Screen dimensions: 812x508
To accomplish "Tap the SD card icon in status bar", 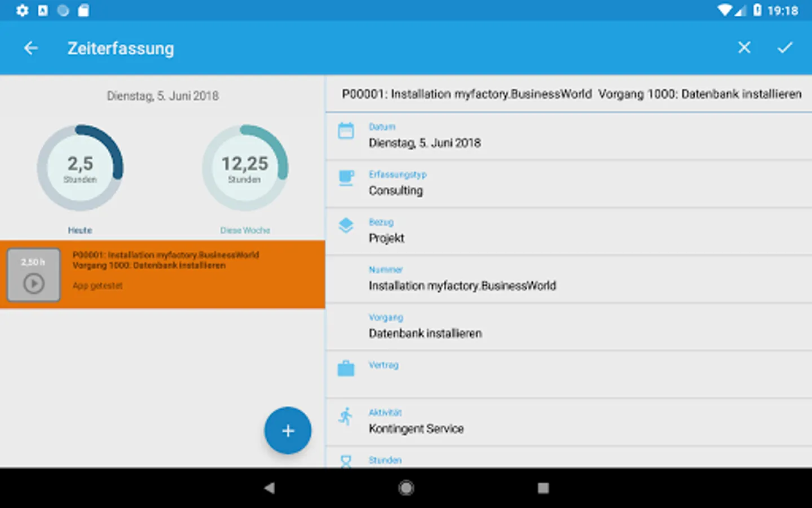I will point(83,10).
